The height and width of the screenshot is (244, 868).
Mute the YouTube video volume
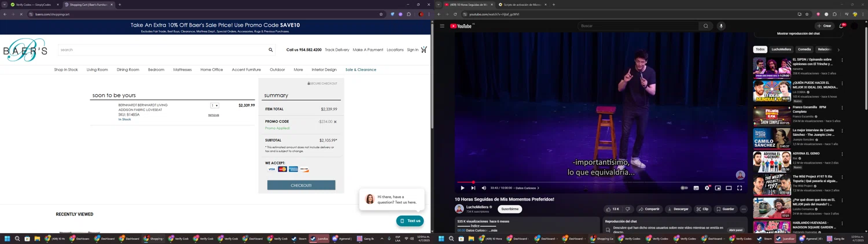pyautogui.click(x=484, y=188)
